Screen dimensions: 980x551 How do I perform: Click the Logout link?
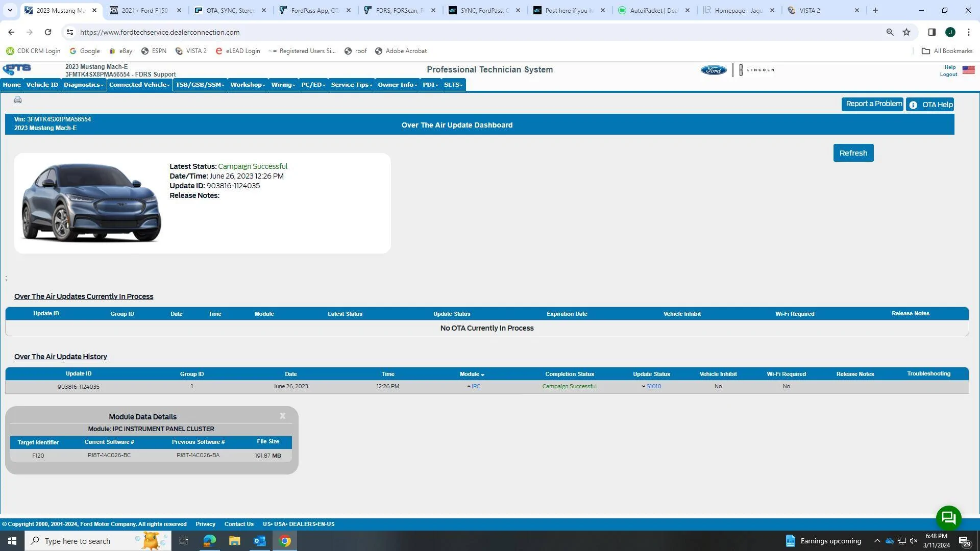[948, 74]
